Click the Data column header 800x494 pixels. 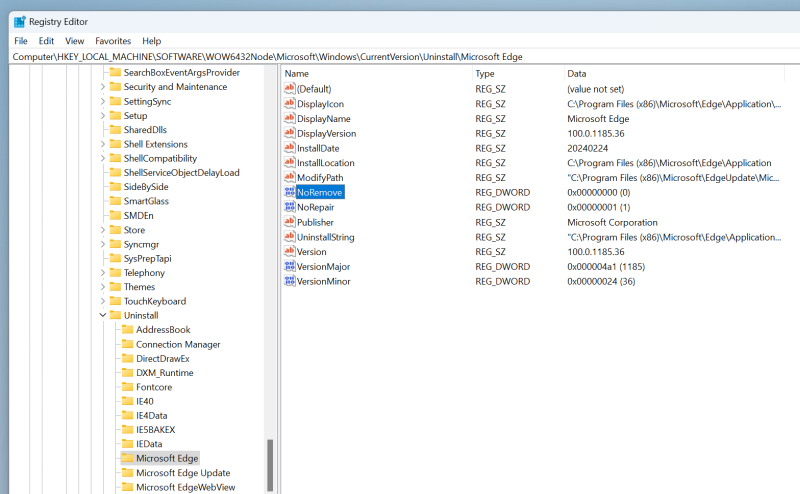pos(674,73)
